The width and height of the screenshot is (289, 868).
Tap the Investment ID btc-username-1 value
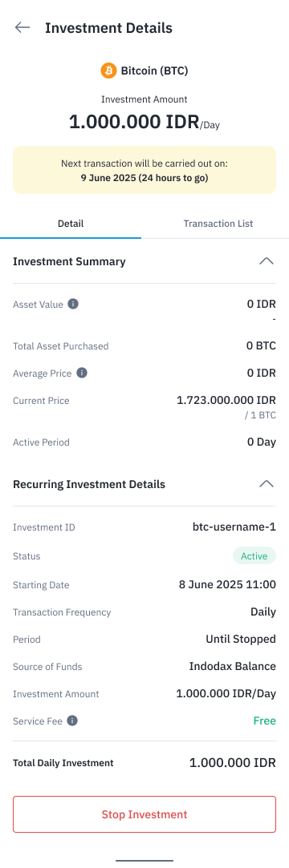pos(234,527)
